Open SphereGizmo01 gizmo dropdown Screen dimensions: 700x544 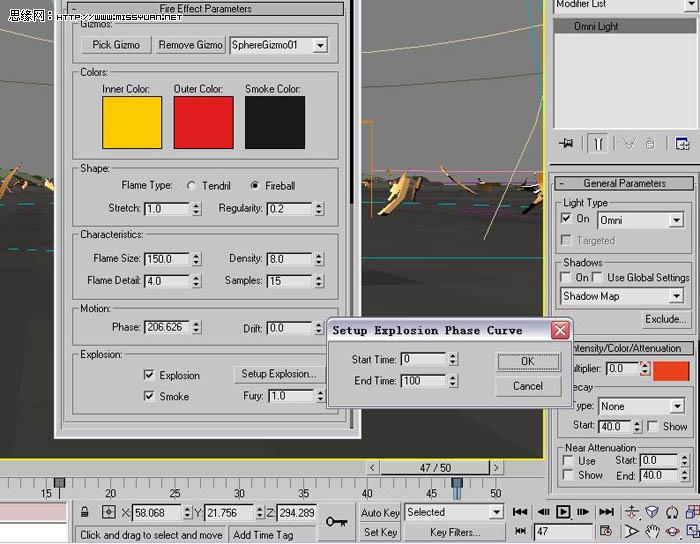pyautogui.click(x=320, y=45)
